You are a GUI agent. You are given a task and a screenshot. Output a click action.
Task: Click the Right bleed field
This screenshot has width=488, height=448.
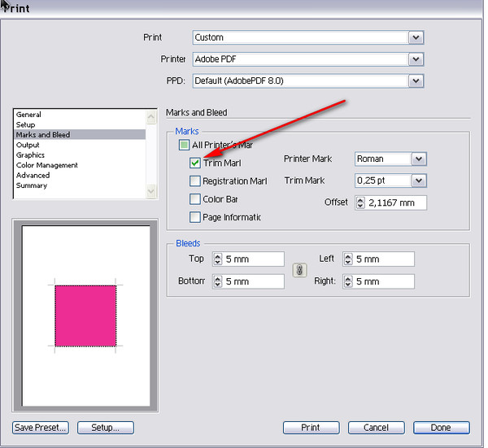pos(384,281)
